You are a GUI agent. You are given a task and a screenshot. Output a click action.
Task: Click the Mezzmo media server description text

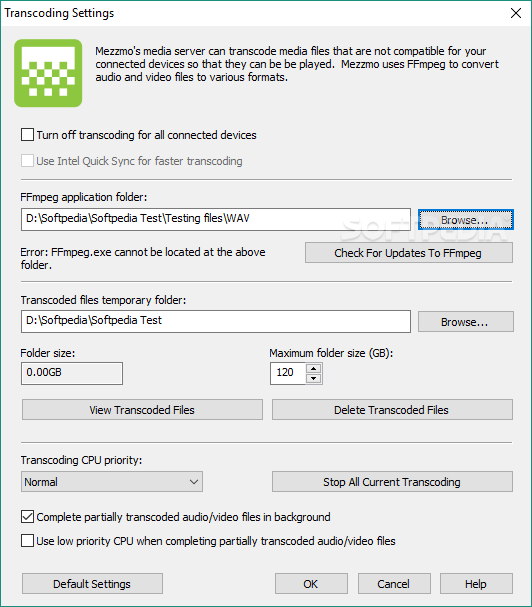pos(297,64)
